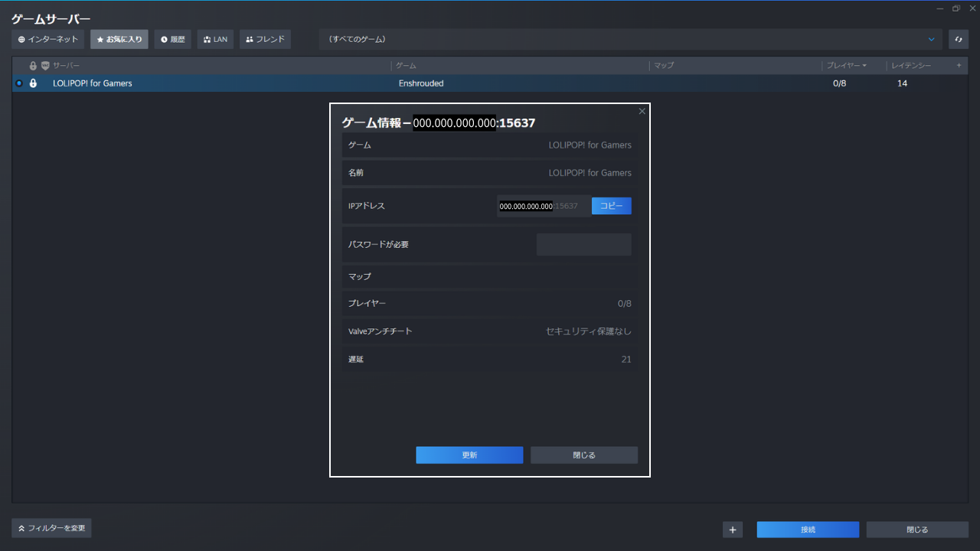980x551 pixels.
Task: Click the 0/8 player count in dialog
Action: coord(625,304)
